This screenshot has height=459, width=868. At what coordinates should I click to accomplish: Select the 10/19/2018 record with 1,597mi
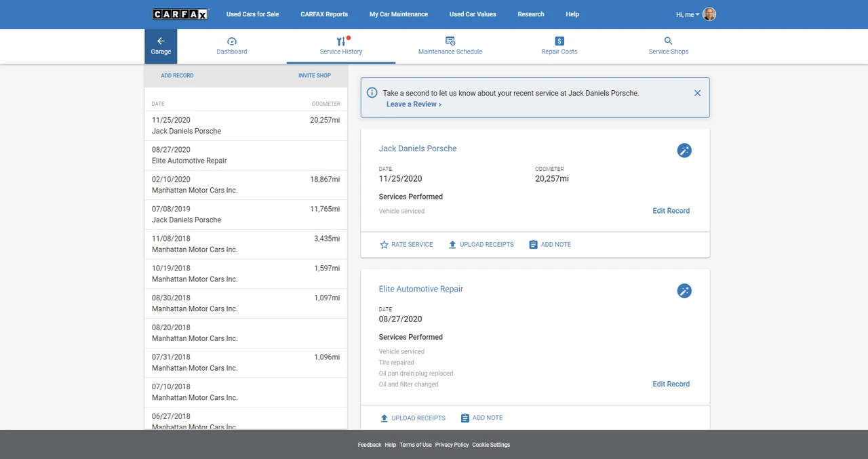[x=245, y=274]
